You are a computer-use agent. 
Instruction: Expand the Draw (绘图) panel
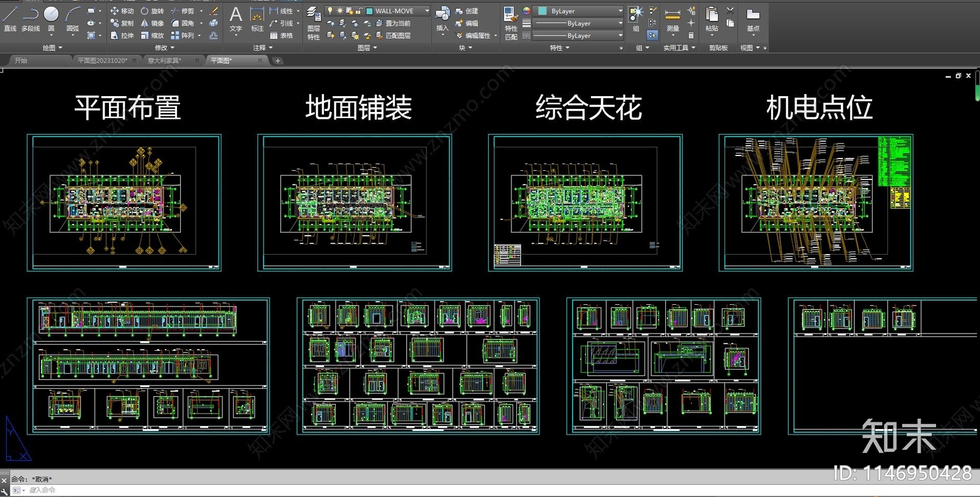tap(52, 48)
